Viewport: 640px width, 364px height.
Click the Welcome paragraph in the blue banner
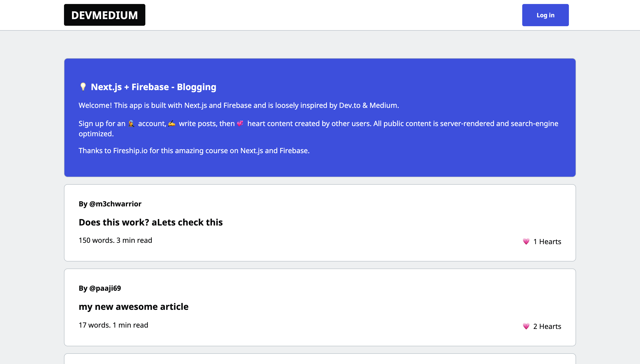[x=238, y=105]
